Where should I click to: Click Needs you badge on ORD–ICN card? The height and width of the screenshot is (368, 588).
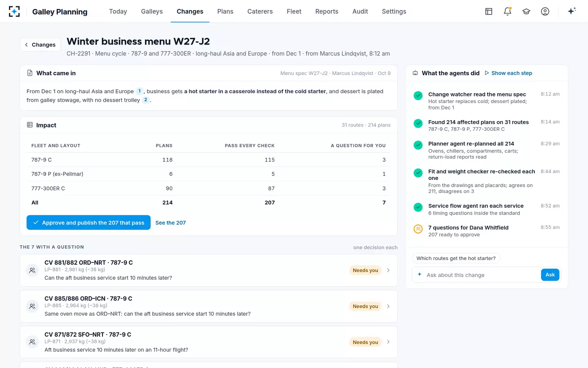(x=365, y=306)
